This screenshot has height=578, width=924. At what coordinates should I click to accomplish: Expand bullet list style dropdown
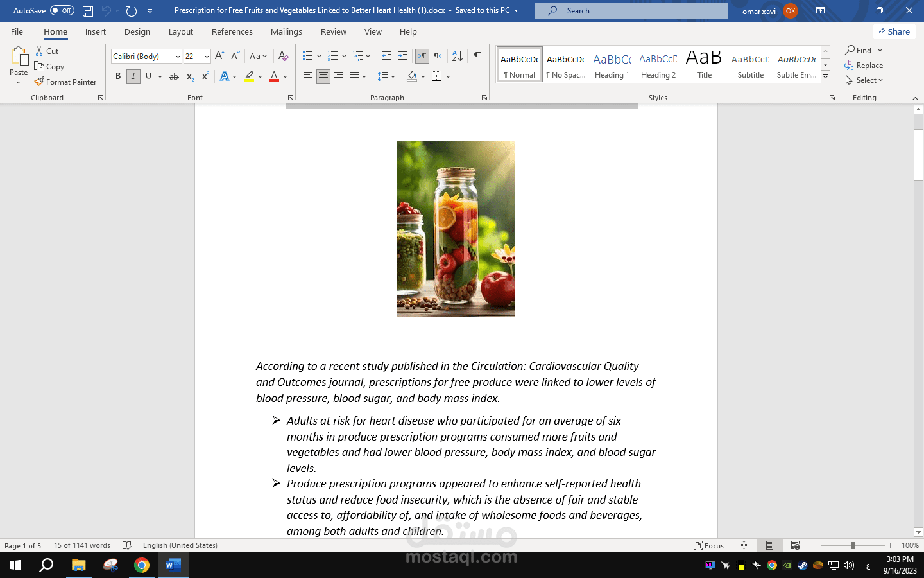pos(319,56)
